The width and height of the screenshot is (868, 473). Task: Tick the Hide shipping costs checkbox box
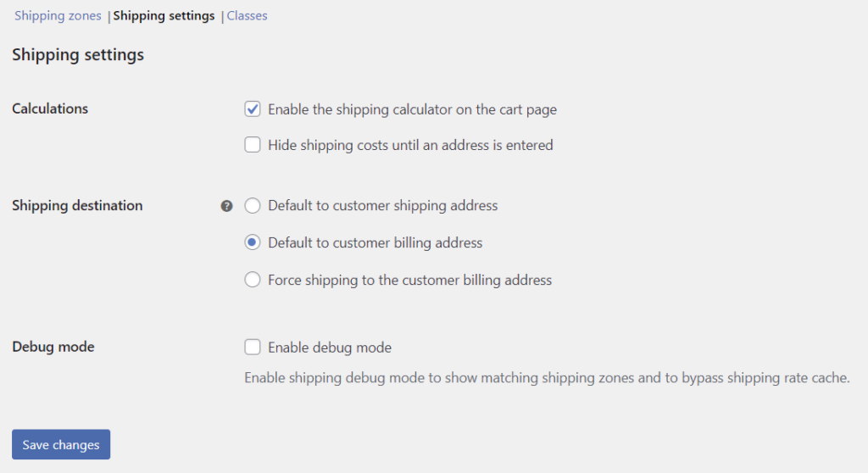pyautogui.click(x=253, y=145)
